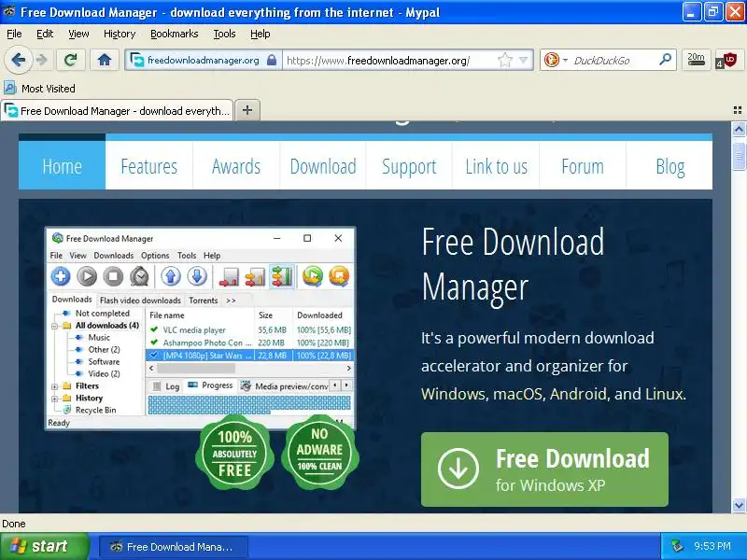
Task: Click the page scrollbar down arrow
Action: pos(739,505)
